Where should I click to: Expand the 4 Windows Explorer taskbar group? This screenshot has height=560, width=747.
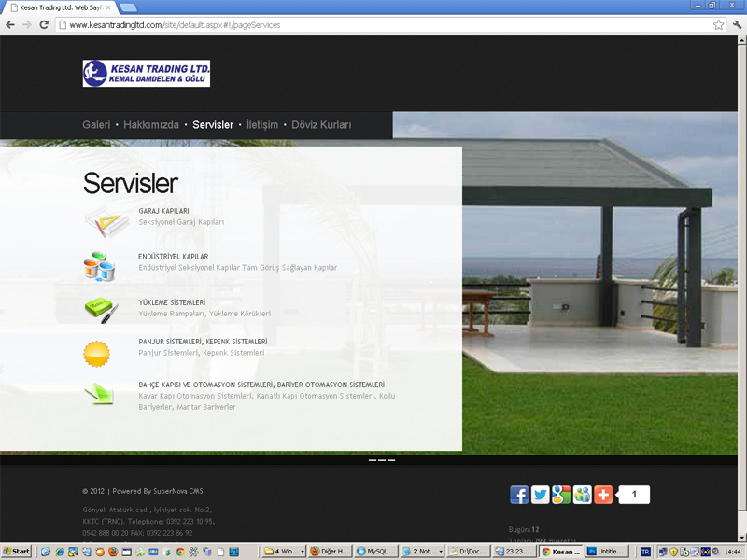285,552
